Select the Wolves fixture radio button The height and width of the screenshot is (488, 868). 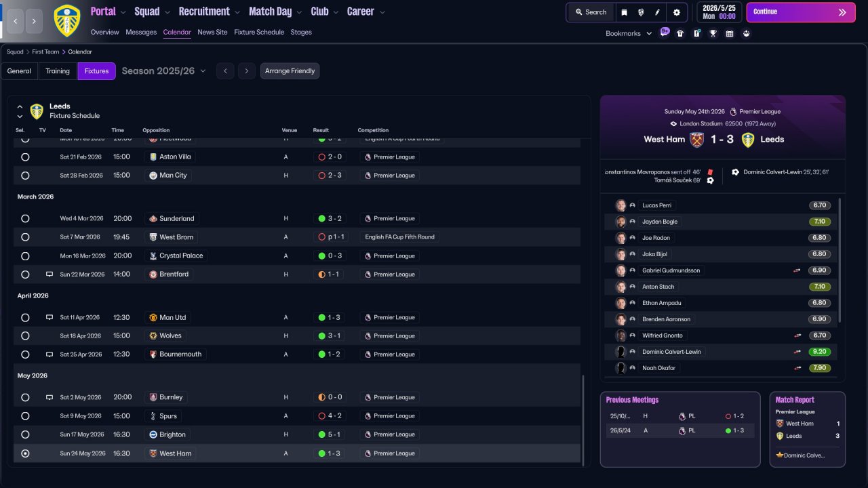click(25, 336)
